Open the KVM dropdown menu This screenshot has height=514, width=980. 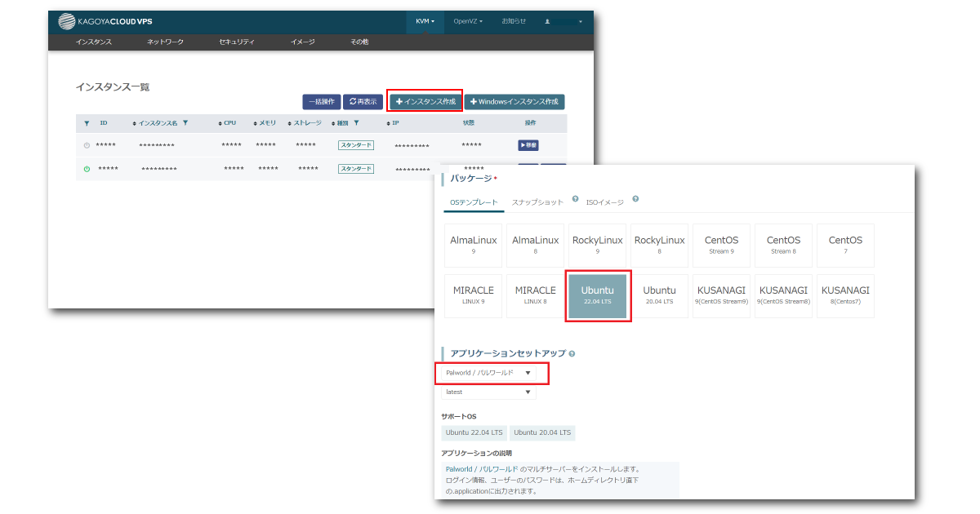point(425,21)
